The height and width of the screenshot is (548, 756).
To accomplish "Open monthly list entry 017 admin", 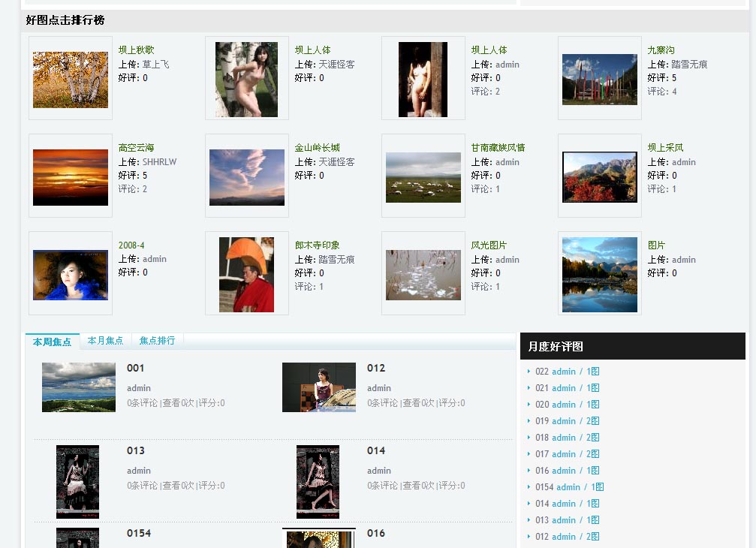I will [x=568, y=454].
